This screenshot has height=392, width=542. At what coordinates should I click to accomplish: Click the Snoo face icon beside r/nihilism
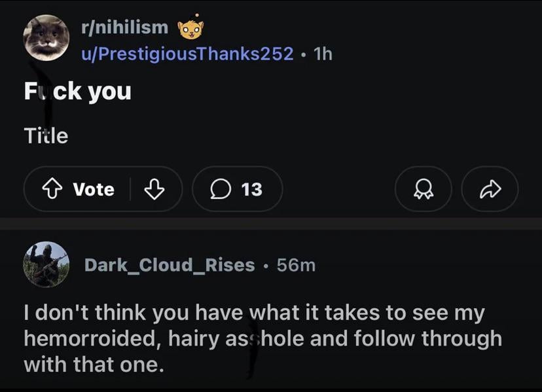coord(191,27)
